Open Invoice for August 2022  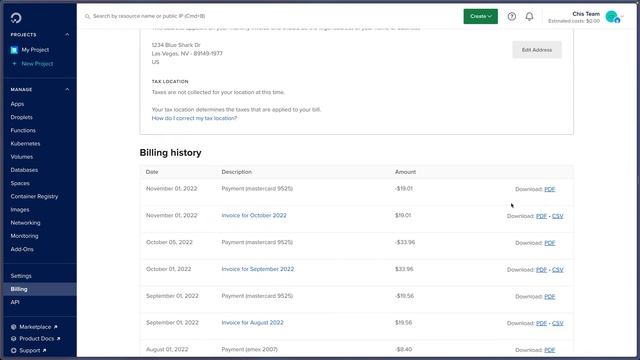[252, 322]
